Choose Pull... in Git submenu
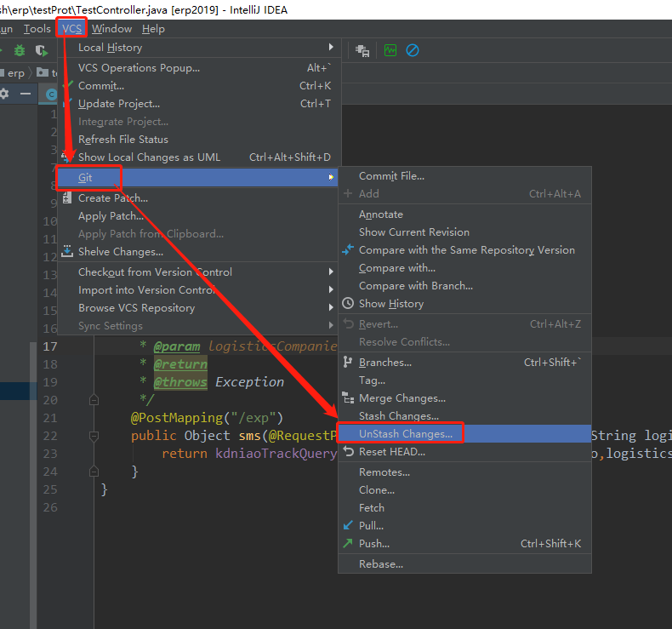The image size is (672, 629). pos(465,526)
